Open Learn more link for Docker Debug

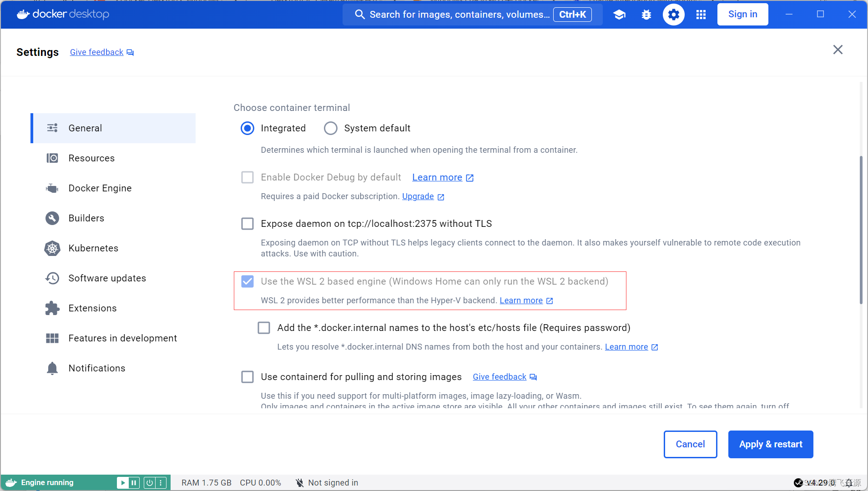point(437,177)
